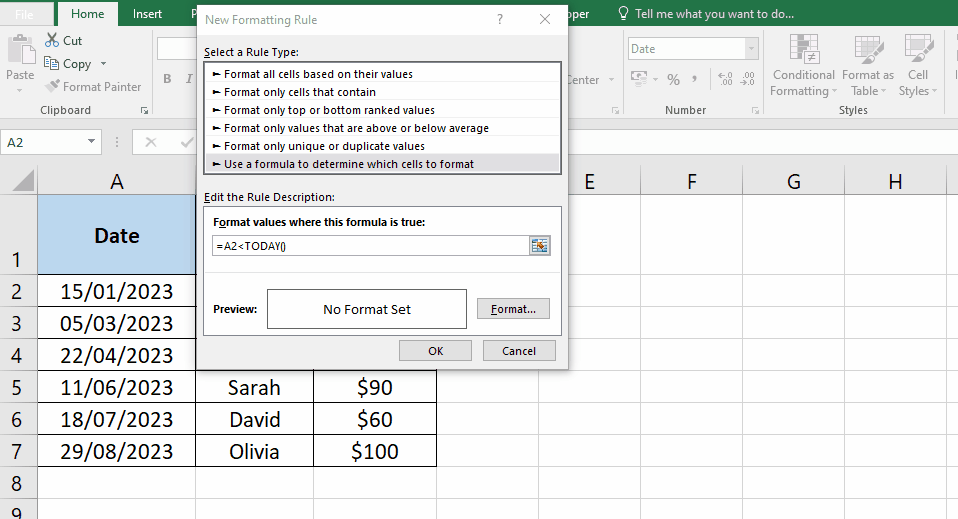Increase decimal places

click(x=725, y=79)
